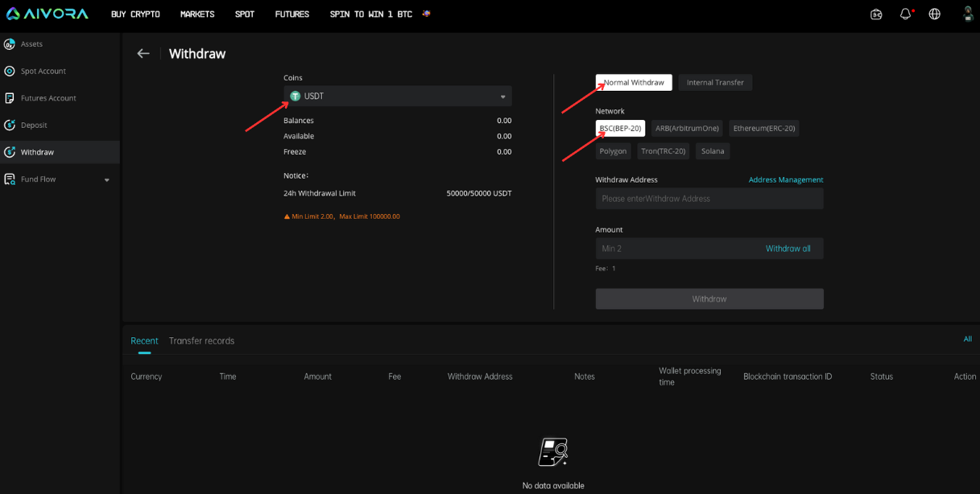Choose the Polygon network
The width and height of the screenshot is (980, 494).
tap(613, 150)
